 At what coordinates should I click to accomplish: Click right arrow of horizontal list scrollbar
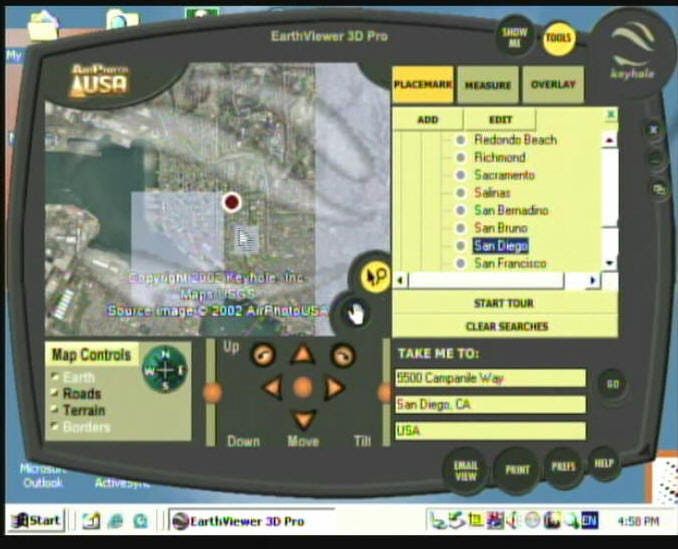tap(593, 281)
